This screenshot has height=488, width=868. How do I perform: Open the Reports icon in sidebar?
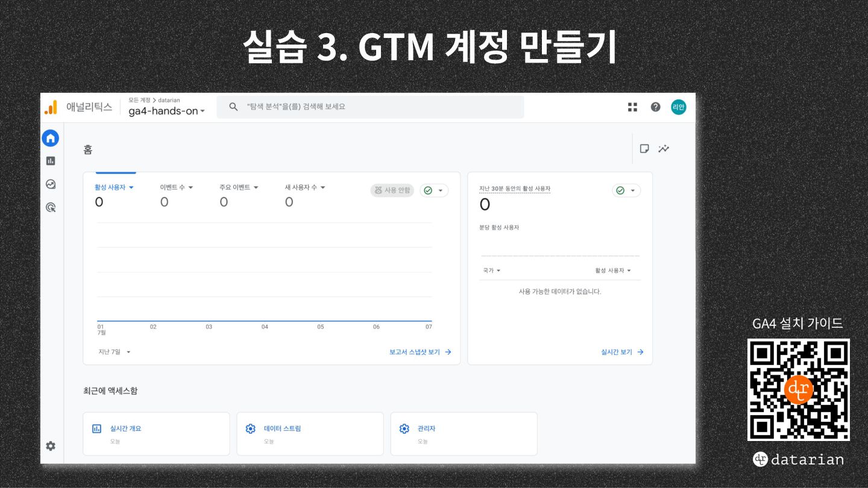tap(51, 161)
